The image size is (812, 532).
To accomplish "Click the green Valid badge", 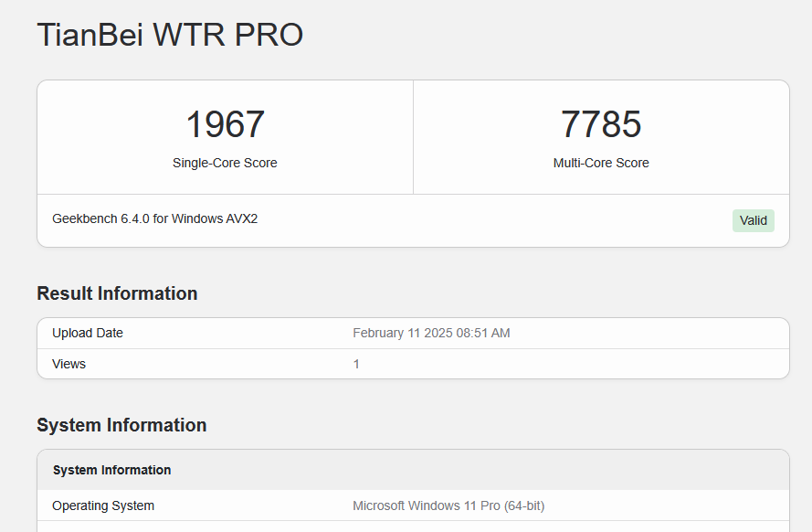I will click(x=753, y=220).
